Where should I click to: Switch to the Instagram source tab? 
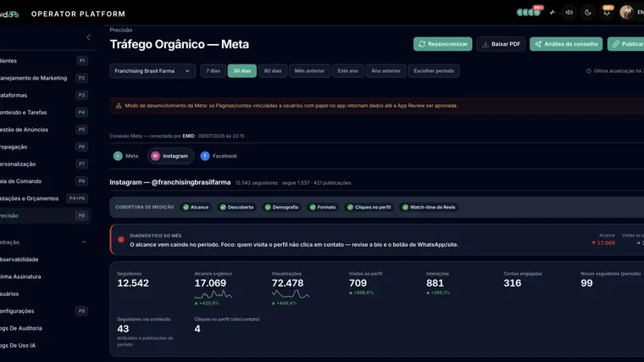[170, 156]
